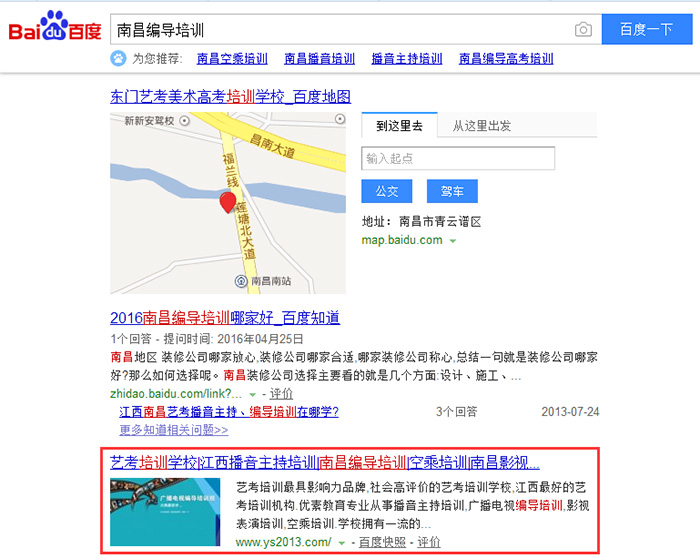Open the 更多知道相关问题 link

(x=174, y=430)
